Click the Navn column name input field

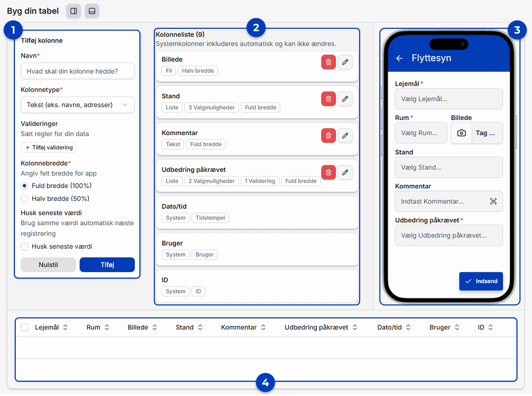coord(78,71)
